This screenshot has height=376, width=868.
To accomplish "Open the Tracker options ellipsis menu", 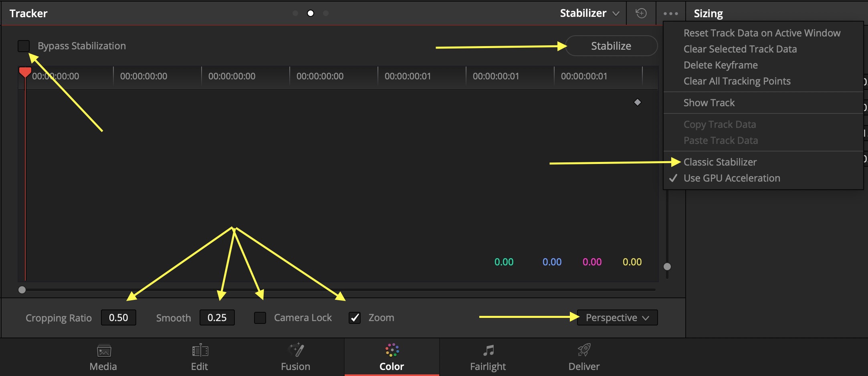I will click(x=670, y=13).
